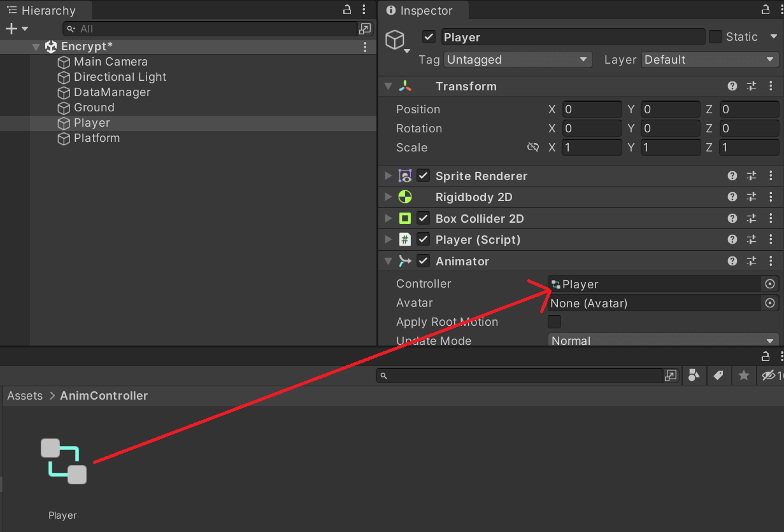Viewport: 784px width, 532px height.
Task: Open Sprite Renderer preset settings
Action: click(x=752, y=176)
